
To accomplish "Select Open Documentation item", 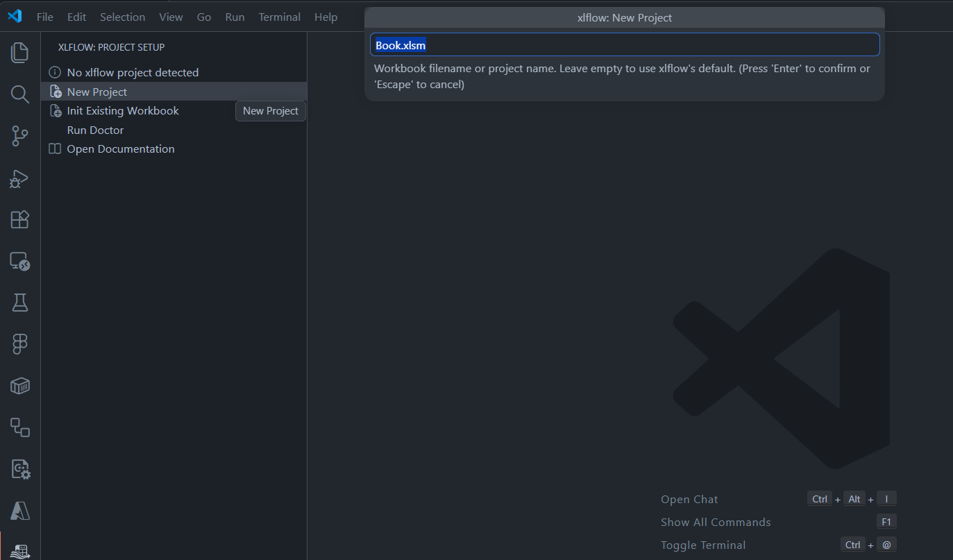I will (x=174, y=149).
